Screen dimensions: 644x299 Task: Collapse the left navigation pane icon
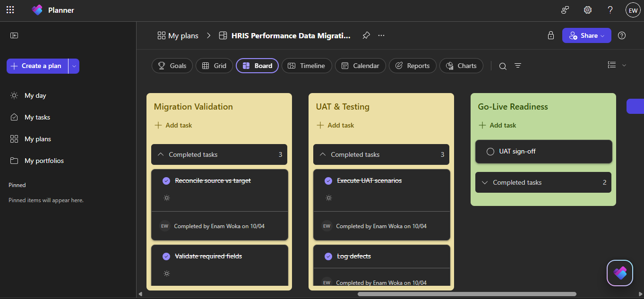pos(14,35)
